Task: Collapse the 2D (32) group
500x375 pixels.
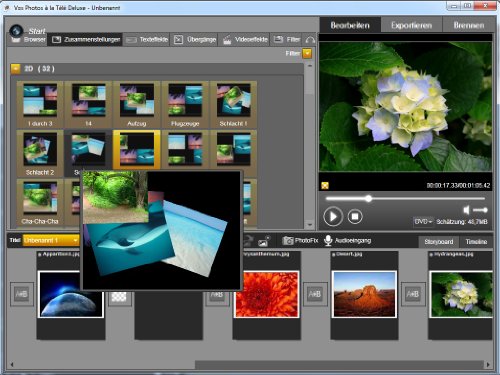Action: (x=15, y=69)
